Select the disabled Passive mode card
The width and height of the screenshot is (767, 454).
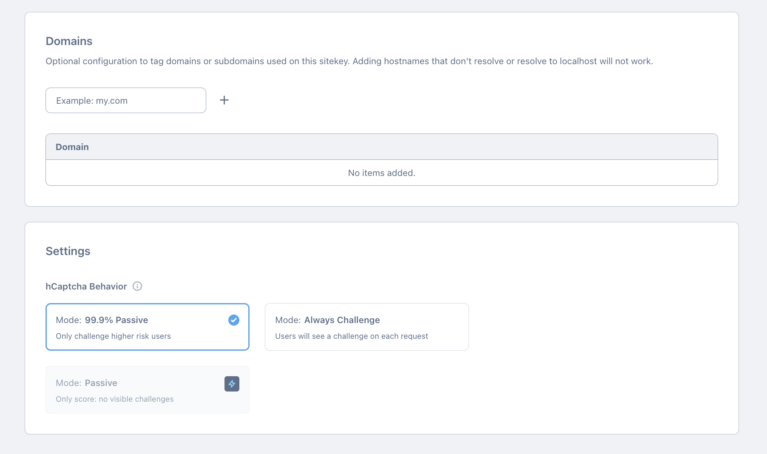[147, 390]
